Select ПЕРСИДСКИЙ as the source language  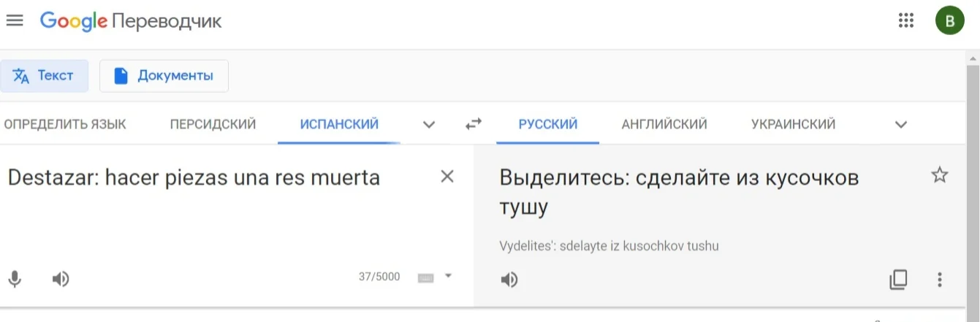213,124
